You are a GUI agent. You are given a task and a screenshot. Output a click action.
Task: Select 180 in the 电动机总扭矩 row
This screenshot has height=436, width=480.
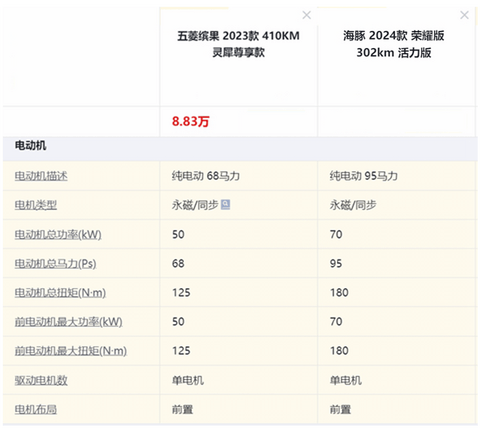tap(339, 292)
